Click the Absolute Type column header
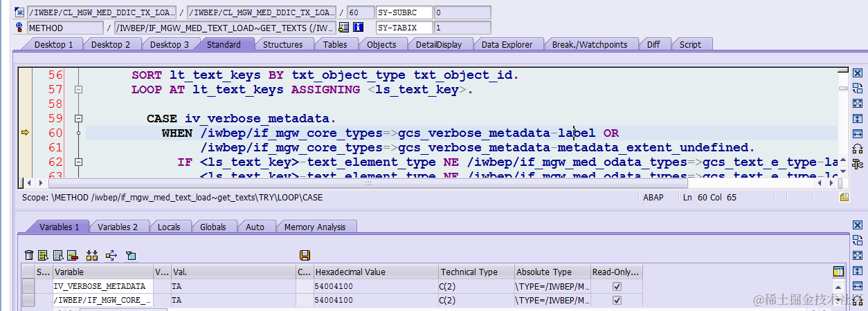Viewport: 868px width, 311px height. point(552,272)
